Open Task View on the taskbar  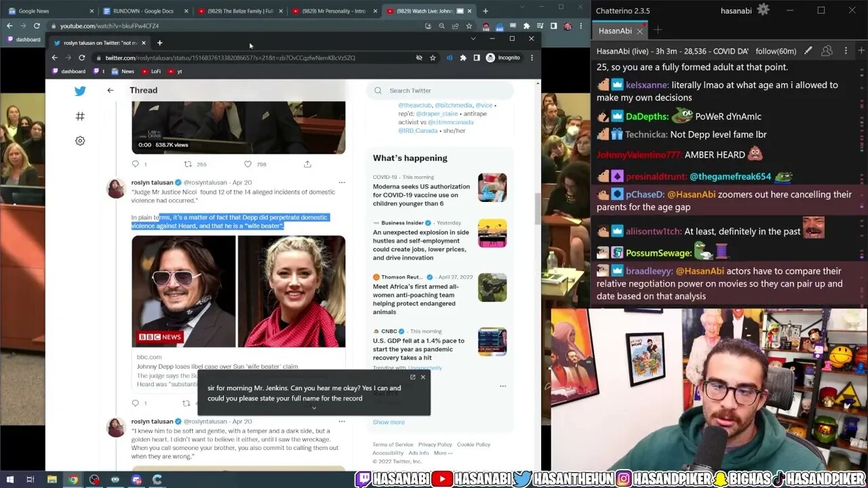point(31,480)
